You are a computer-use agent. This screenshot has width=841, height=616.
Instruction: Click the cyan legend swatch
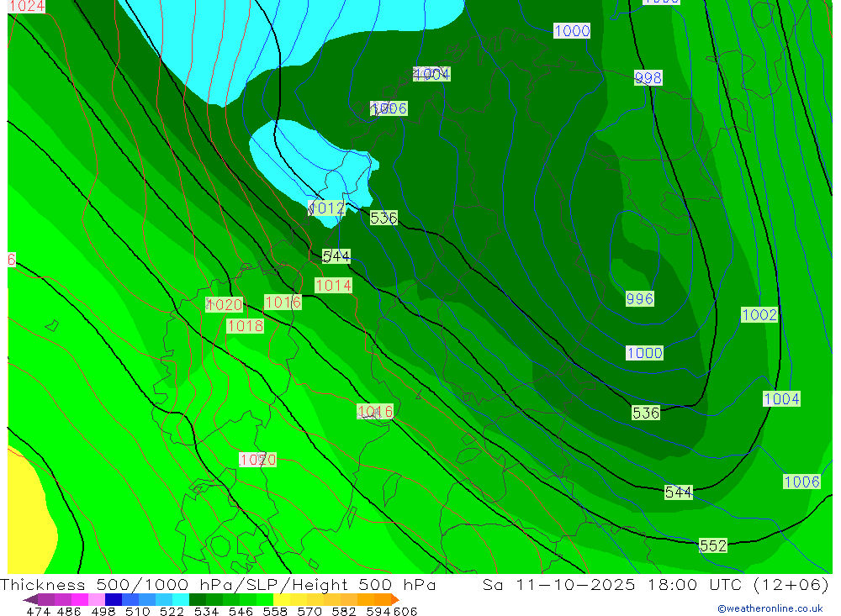coord(181,599)
